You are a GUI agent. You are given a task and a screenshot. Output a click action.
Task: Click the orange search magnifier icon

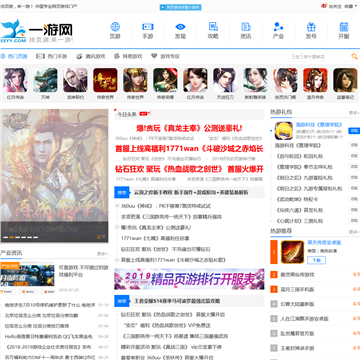(x=354, y=56)
